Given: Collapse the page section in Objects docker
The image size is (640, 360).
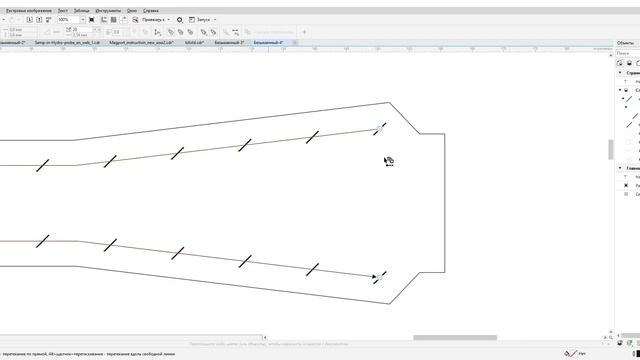Looking at the screenshot, I should [x=620, y=73].
